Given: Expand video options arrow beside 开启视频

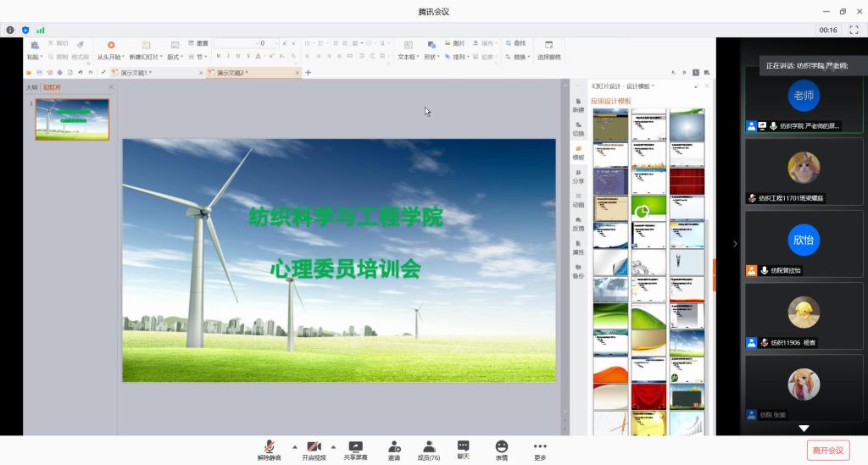Looking at the screenshot, I should (333, 446).
